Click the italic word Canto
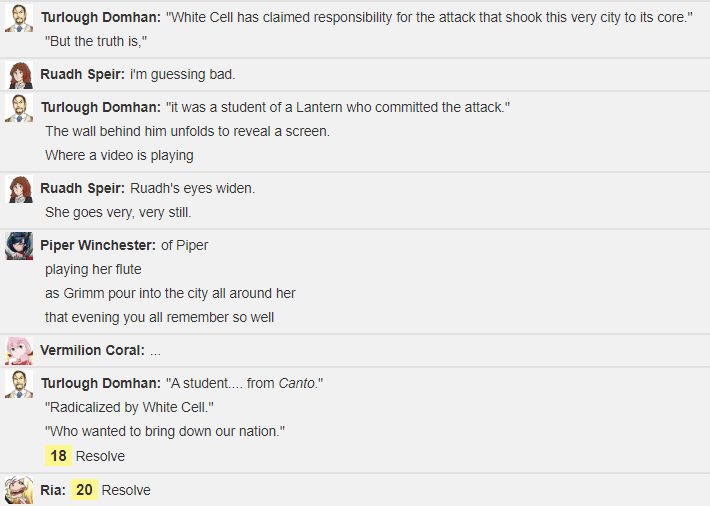 pyautogui.click(x=297, y=383)
